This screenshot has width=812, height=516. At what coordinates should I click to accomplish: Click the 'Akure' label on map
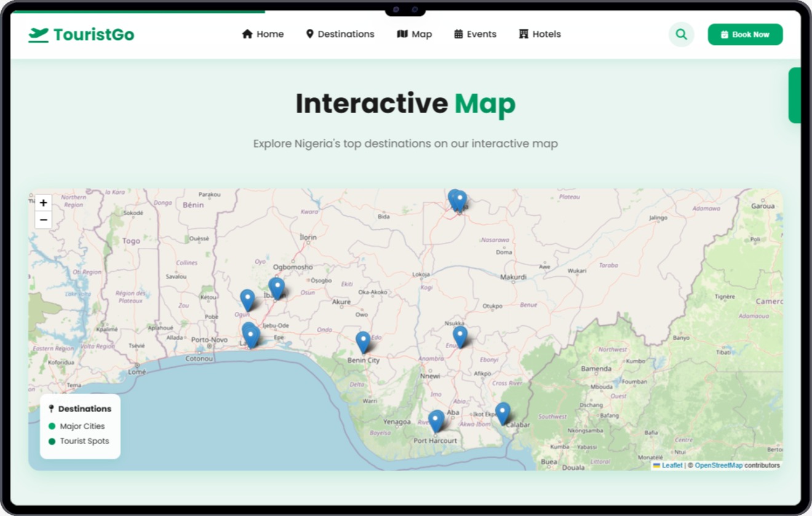coord(341,302)
